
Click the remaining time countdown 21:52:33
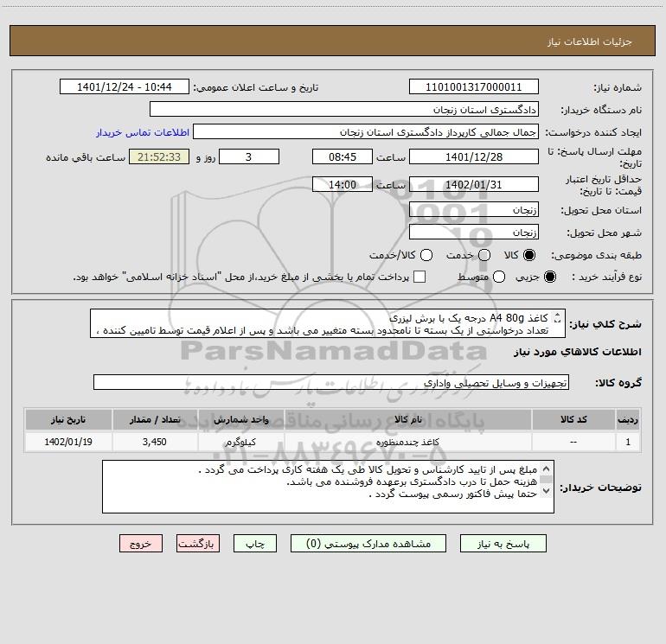click(x=159, y=156)
